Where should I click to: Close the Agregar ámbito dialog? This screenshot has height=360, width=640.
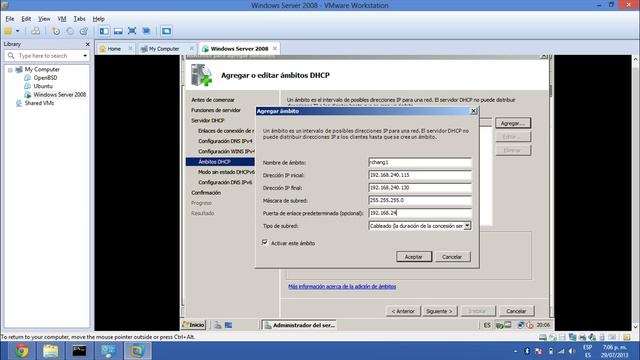coord(473,111)
